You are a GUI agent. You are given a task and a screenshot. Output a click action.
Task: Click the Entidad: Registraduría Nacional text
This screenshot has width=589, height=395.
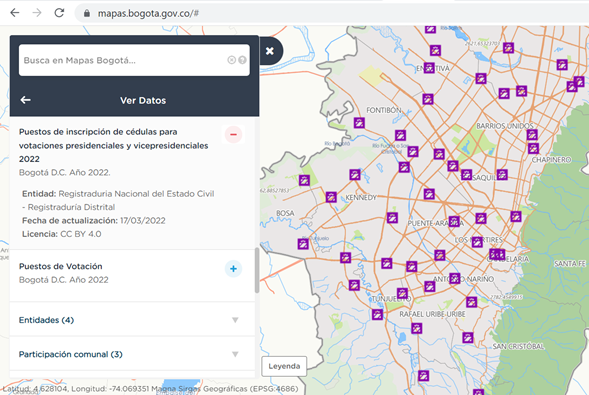point(118,200)
